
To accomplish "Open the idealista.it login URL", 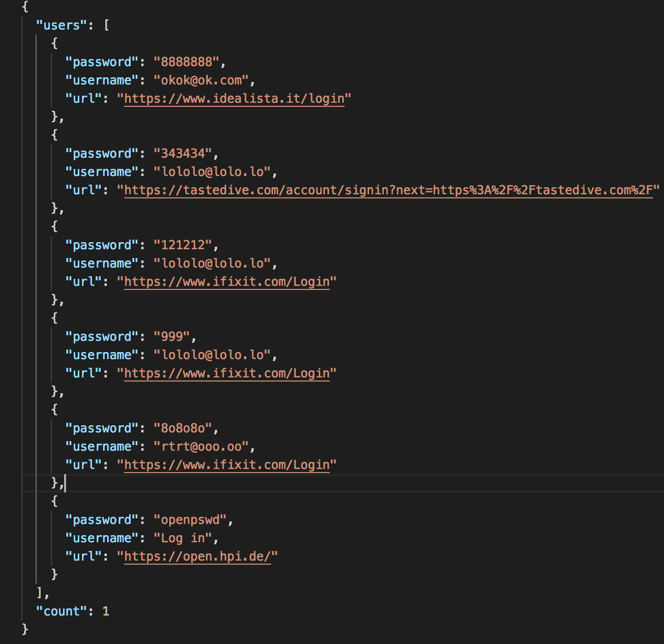I will [x=234, y=98].
